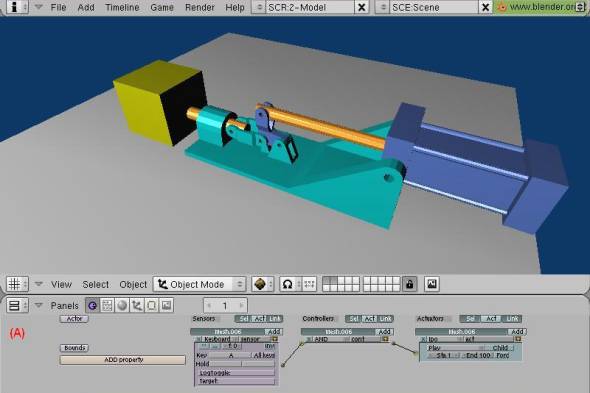Click Add button in Actuators column
The width and height of the screenshot is (590, 393).
[517, 332]
